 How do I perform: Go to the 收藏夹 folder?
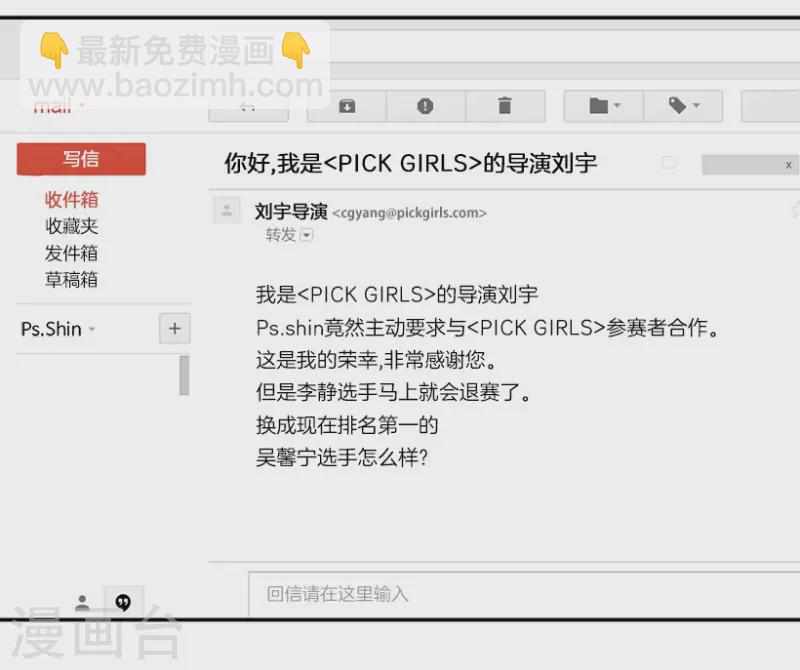pyautogui.click(x=71, y=227)
